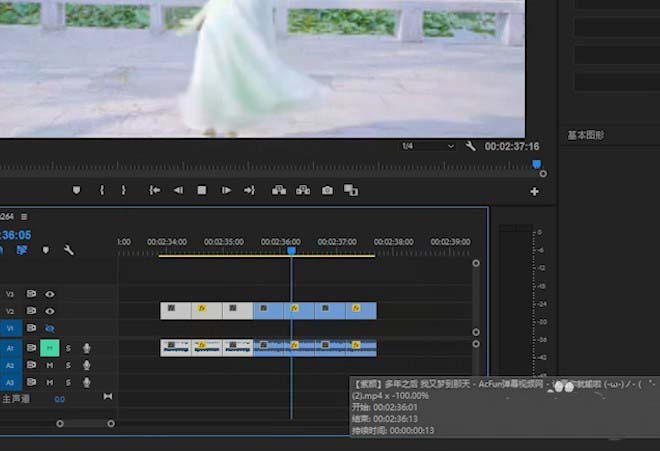Add a marker from the timeline toolbar
Image resolution: width=660 pixels, height=451 pixels.
pyautogui.click(x=46, y=250)
